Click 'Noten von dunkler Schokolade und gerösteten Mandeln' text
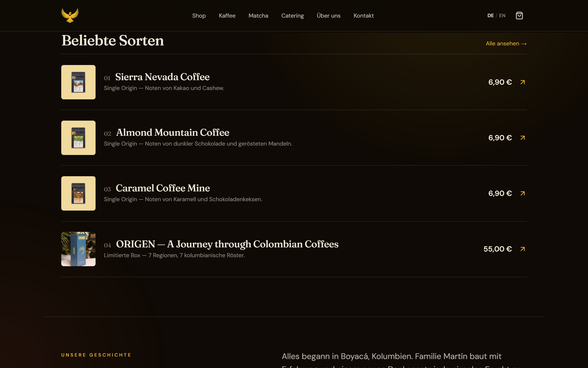 218,144
